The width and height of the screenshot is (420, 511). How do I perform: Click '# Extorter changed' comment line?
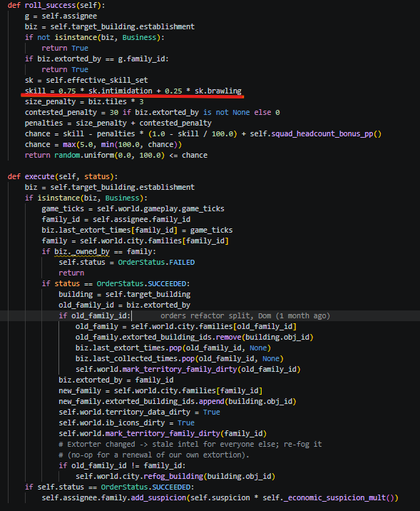(190, 444)
